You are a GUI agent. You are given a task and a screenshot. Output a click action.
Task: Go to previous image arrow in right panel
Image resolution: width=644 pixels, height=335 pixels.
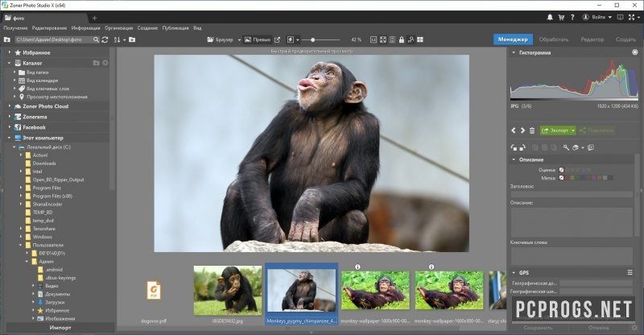[x=514, y=130]
